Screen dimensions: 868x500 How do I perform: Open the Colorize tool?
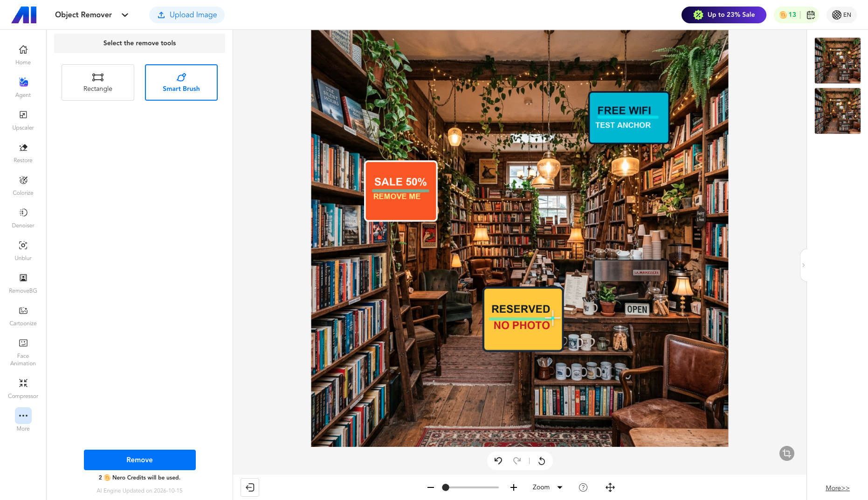(x=23, y=185)
